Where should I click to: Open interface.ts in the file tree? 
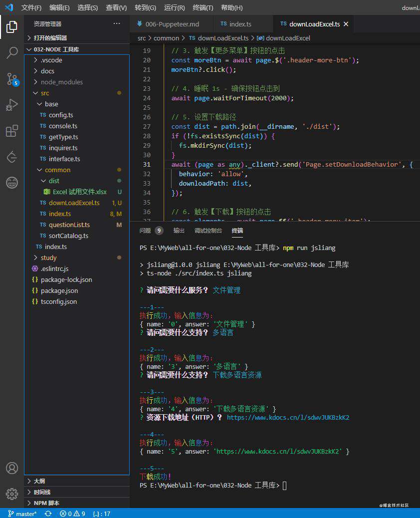(77, 159)
